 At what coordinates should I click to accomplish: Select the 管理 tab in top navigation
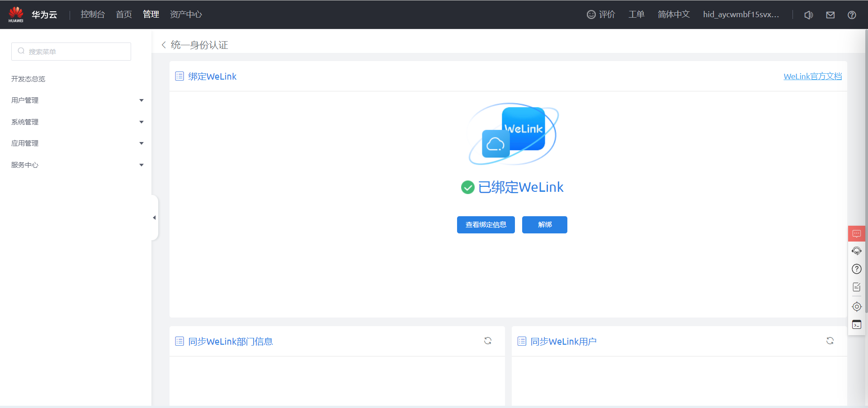tap(151, 14)
